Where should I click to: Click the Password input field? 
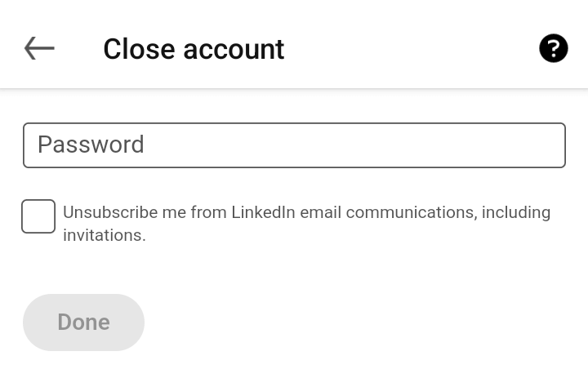coord(294,145)
